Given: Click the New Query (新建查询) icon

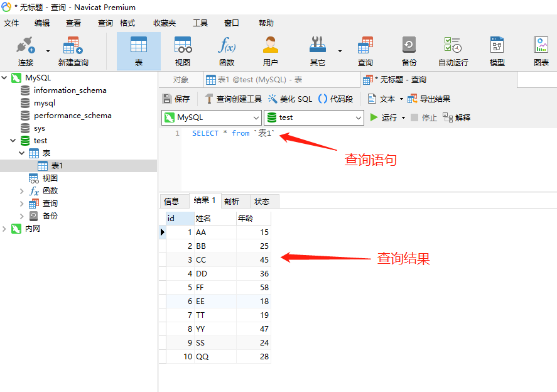Looking at the screenshot, I should (73, 45).
